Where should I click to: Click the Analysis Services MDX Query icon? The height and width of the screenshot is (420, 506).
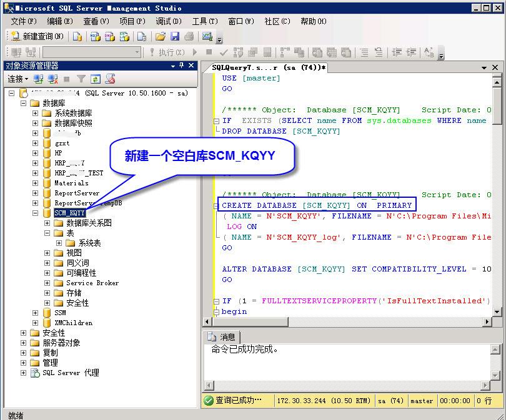tap(95, 36)
